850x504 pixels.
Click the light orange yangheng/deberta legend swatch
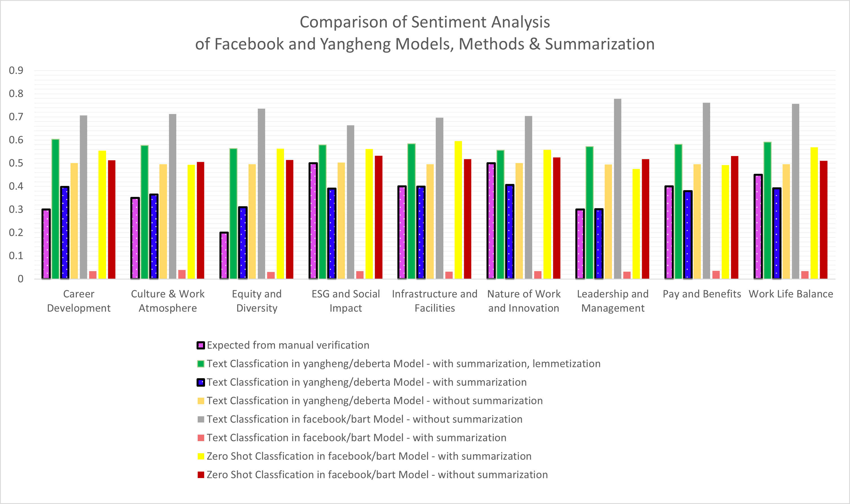point(201,401)
